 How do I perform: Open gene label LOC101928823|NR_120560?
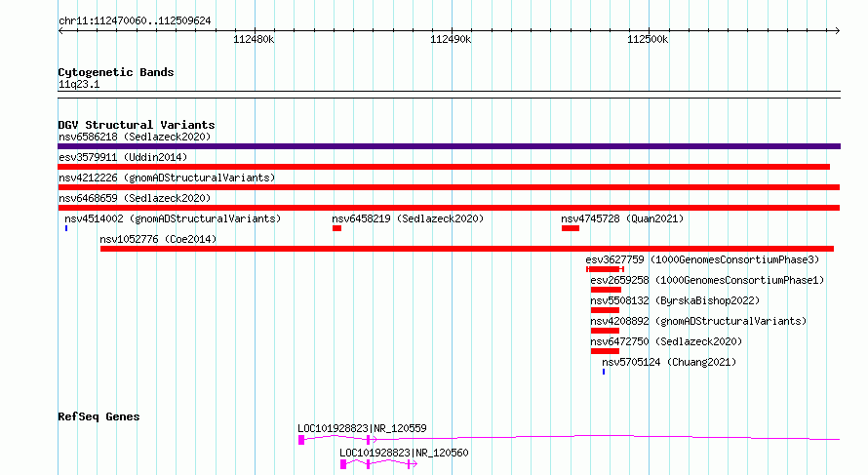coord(404,453)
